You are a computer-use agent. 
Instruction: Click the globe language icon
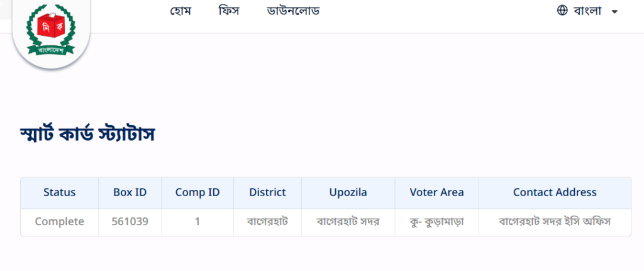pos(562,11)
